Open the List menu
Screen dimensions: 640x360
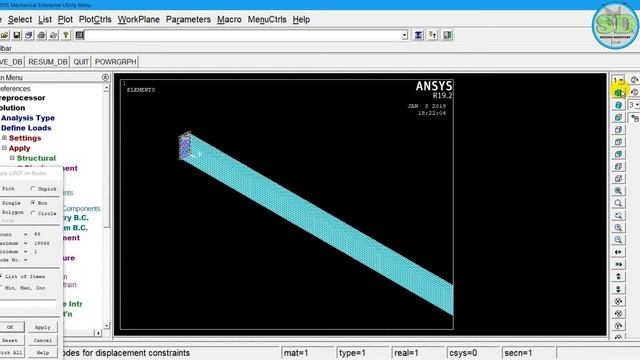click(45, 20)
